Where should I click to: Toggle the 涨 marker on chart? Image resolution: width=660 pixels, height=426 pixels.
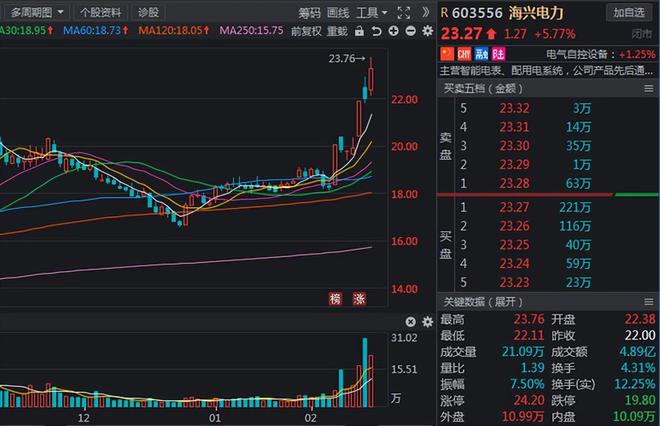358,298
